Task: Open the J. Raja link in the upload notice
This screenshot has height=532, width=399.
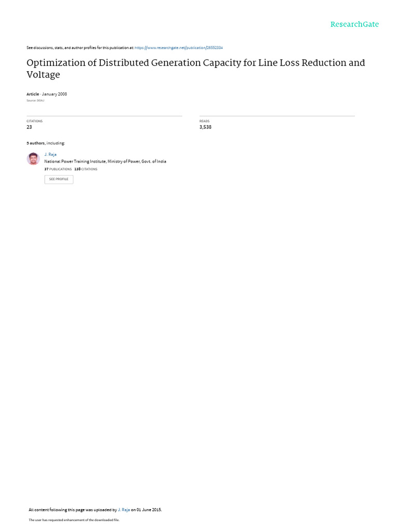Action: [124, 510]
